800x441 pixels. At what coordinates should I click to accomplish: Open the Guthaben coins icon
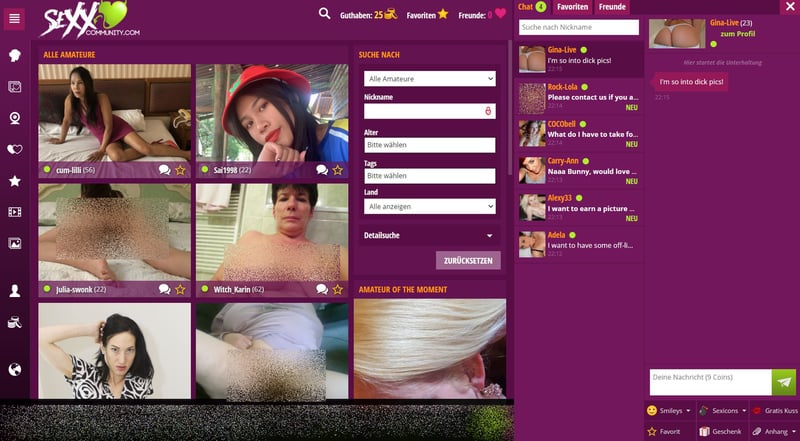(391, 14)
